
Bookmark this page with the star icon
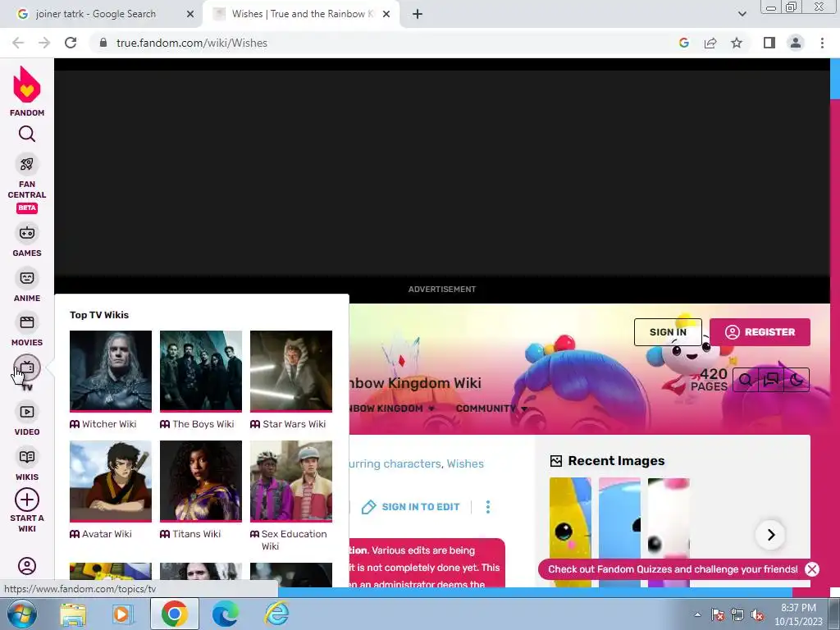(737, 43)
